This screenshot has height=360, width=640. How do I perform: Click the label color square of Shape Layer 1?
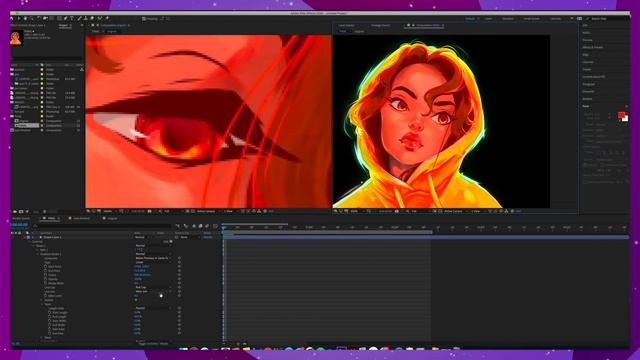pos(28,237)
